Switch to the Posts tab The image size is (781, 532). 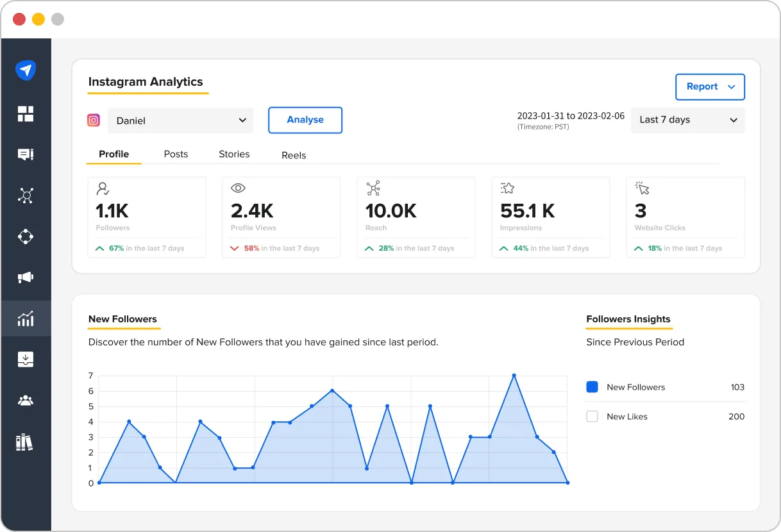[176, 154]
